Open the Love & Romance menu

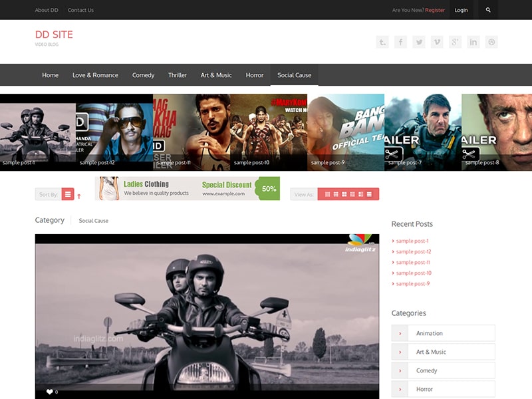(x=95, y=75)
